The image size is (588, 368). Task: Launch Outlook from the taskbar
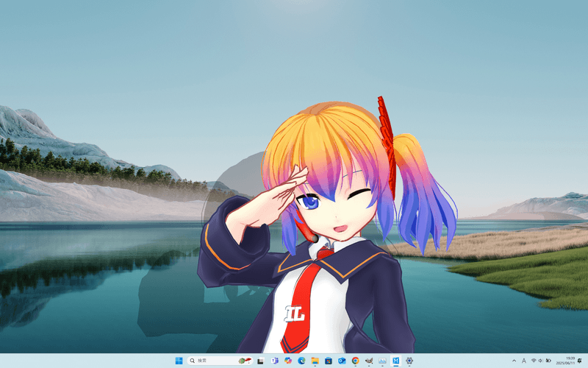click(342, 361)
